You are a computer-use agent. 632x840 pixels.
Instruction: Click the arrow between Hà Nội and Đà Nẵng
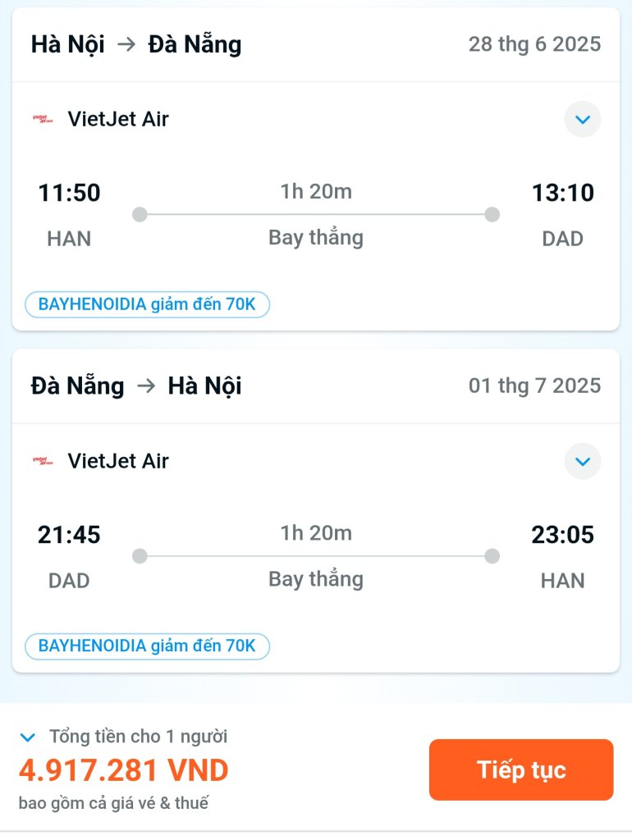[126, 44]
